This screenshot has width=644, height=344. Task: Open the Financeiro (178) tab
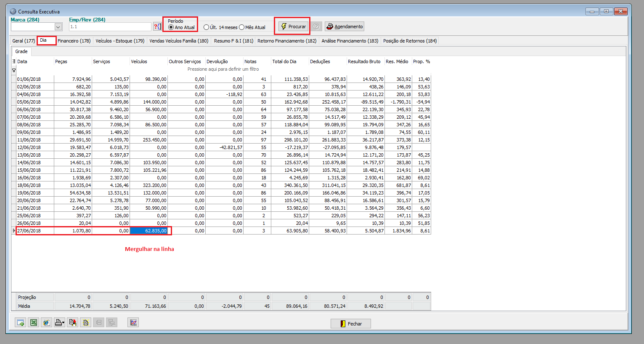click(x=74, y=41)
